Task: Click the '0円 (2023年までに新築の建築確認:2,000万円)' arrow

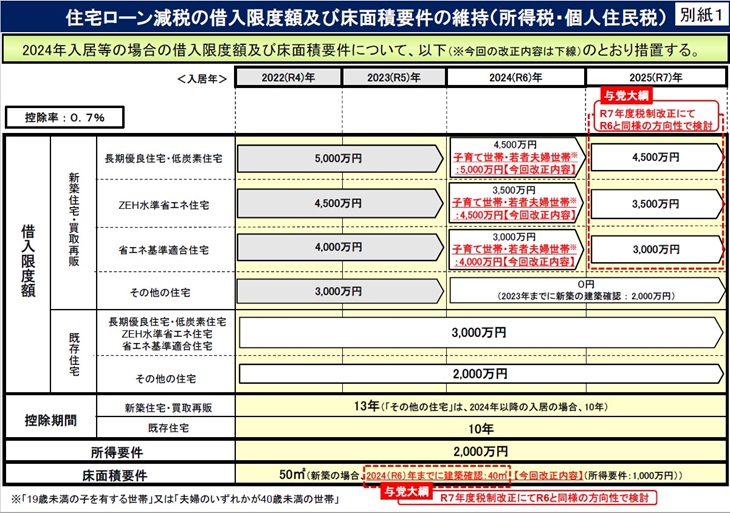Action: coord(587,290)
